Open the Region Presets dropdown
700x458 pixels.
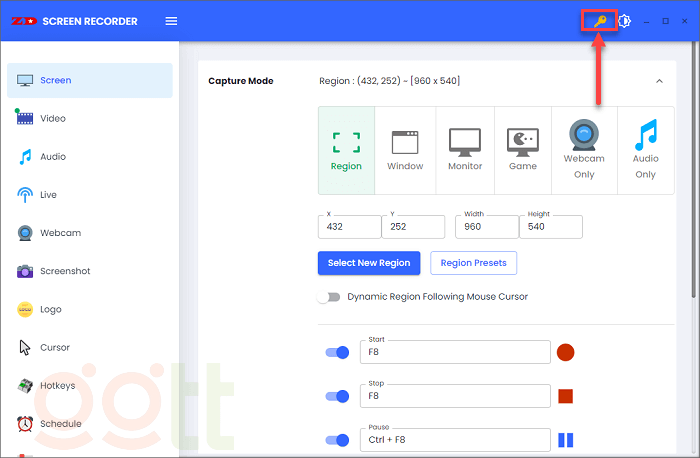click(473, 263)
